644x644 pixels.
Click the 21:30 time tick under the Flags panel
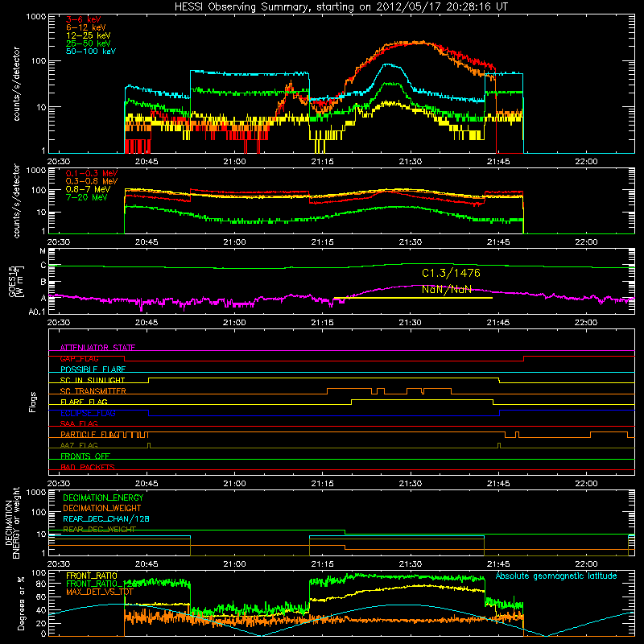click(x=410, y=484)
